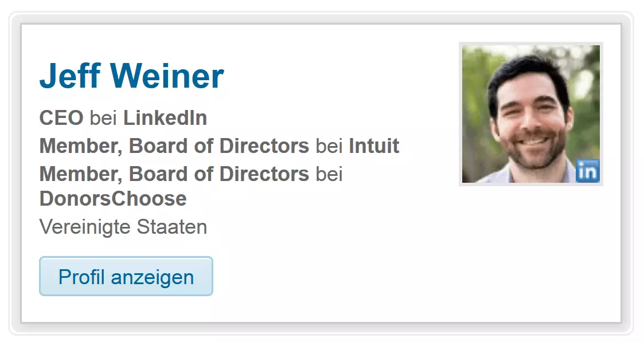This screenshot has height=342, width=644.
Task: Click "Member, Board of Directors" above DonorsChoose
Action: (174, 173)
